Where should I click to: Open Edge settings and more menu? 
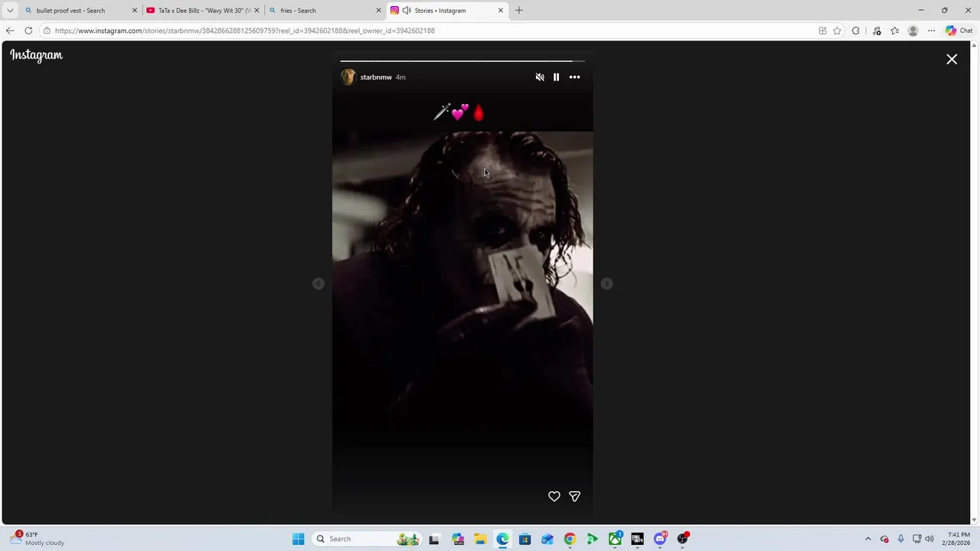tap(931, 31)
